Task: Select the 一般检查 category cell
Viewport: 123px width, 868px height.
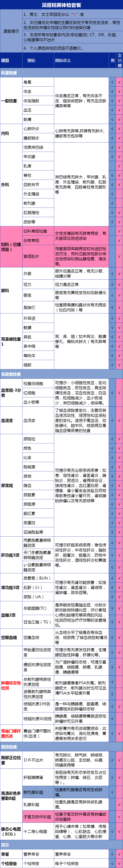Action: [11, 101]
